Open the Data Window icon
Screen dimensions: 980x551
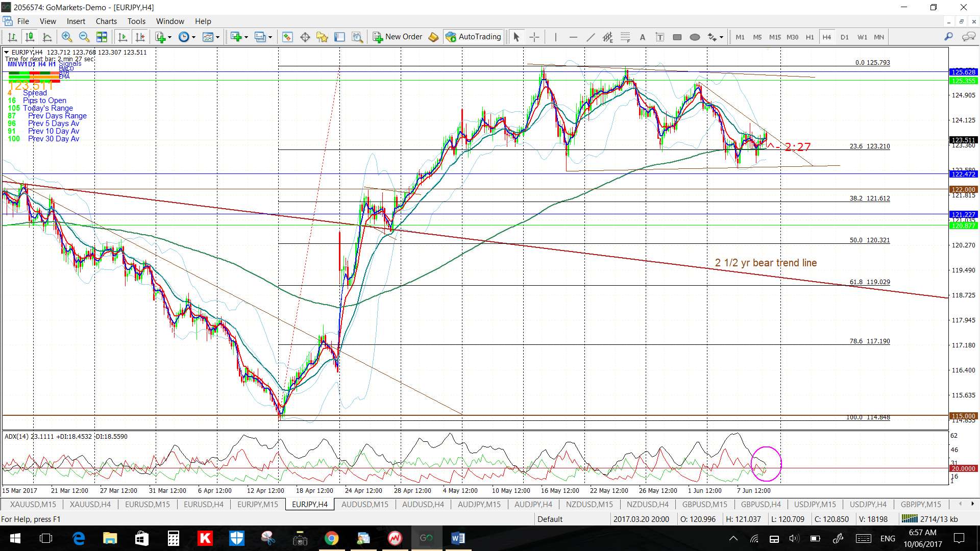point(305,37)
